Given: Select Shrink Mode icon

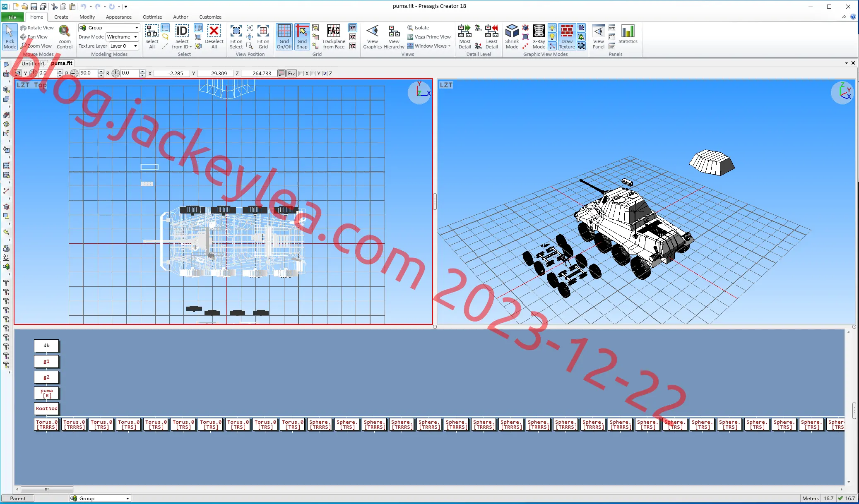Looking at the screenshot, I should 512,37.
